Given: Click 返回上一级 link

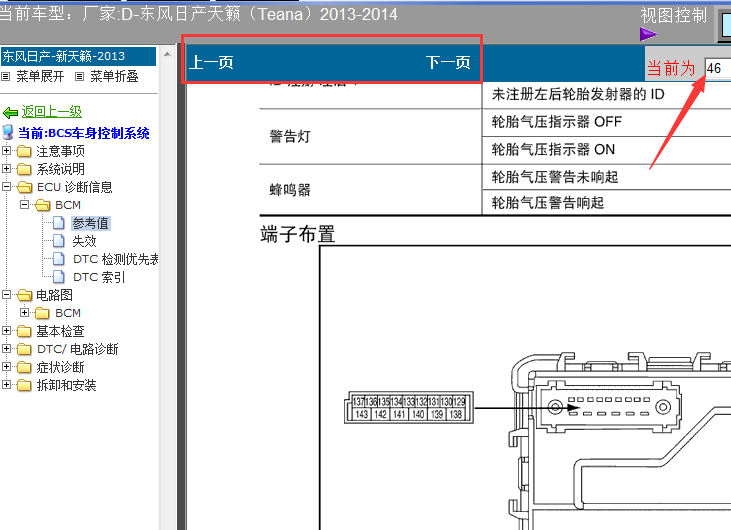Looking at the screenshot, I should tap(51, 111).
